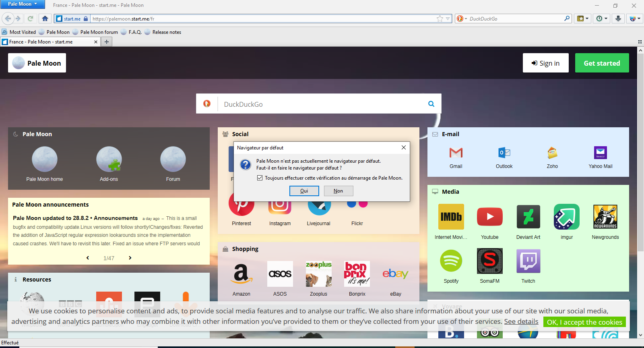Open the Pale Moon application menu dropdown

click(23, 4)
